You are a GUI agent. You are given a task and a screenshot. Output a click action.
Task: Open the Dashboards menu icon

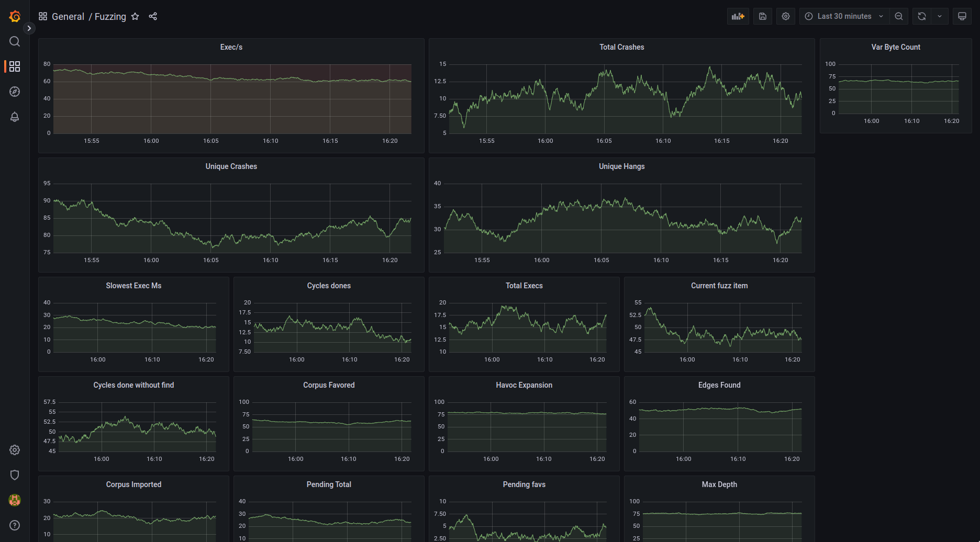pos(15,66)
